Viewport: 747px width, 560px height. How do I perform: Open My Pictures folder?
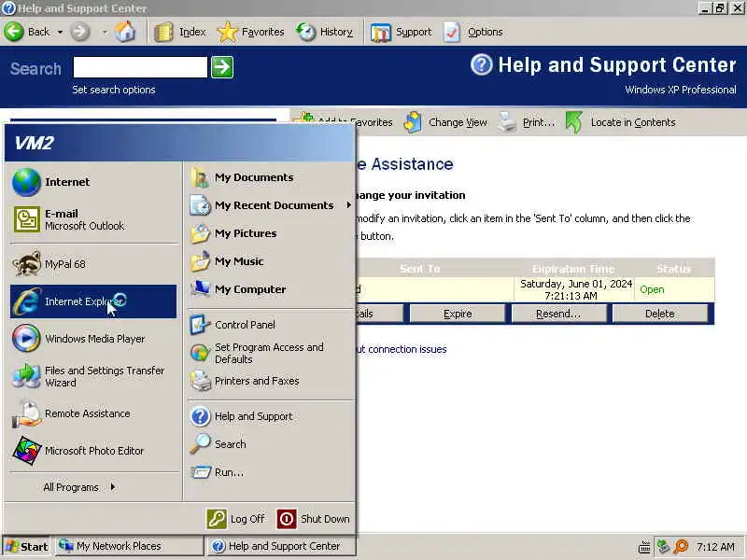[271, 233]
